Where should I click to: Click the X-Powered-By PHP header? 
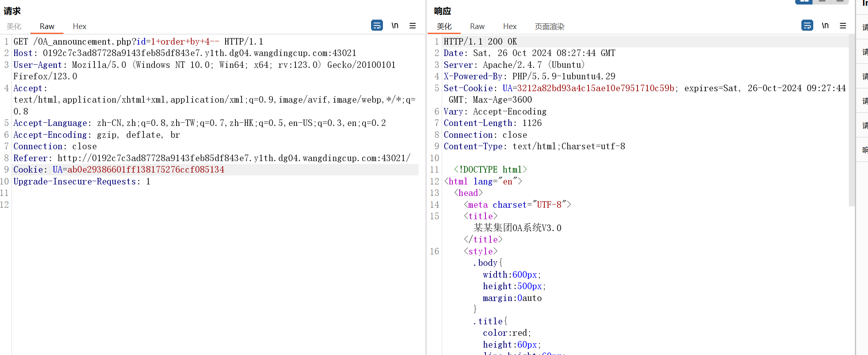530,76
